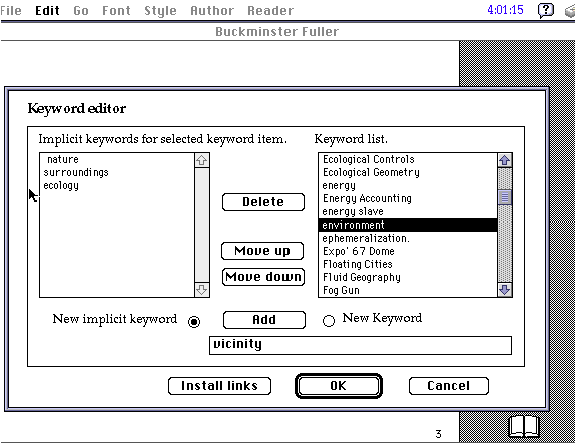Screen dimensions: 576x444
Task: Click the keyword list scrollbar thumb
Action: [505, 197]
